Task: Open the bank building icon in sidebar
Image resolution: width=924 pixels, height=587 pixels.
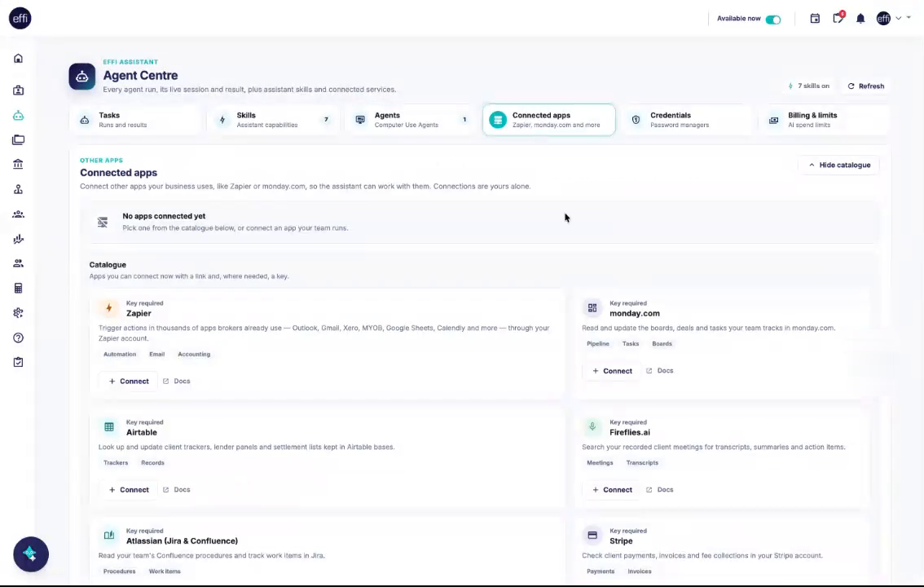Action: click(18, 164)
